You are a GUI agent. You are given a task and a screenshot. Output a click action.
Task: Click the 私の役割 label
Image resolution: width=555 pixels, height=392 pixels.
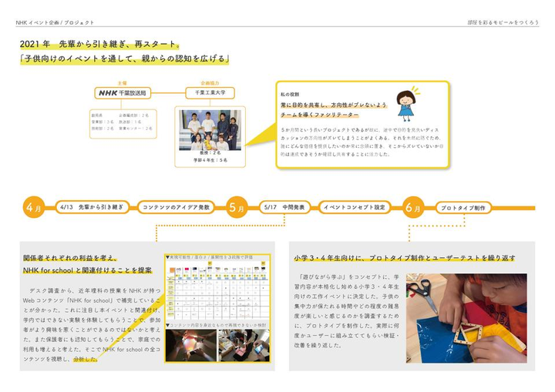point(290,95)
